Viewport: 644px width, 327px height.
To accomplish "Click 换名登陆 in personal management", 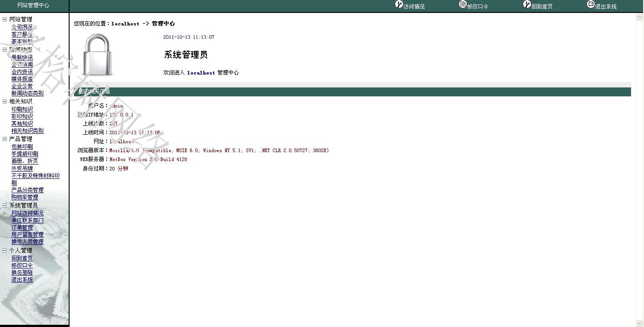I will click(x=22, y=273).
